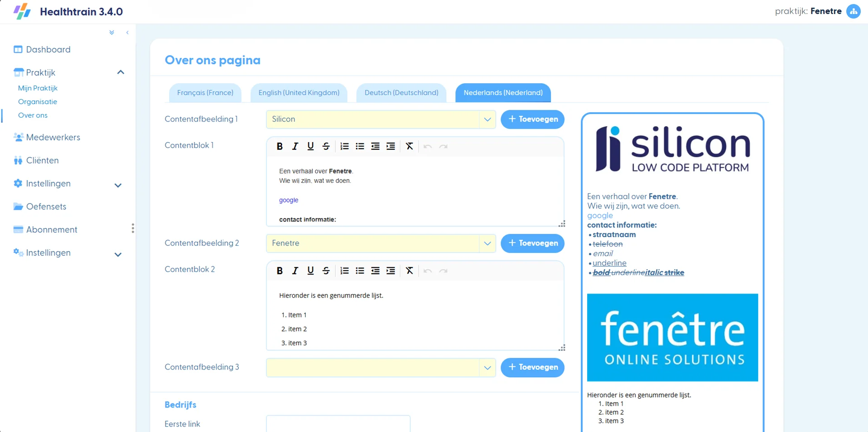Open Dashboard from the sidebar

[x=42, y=49]
